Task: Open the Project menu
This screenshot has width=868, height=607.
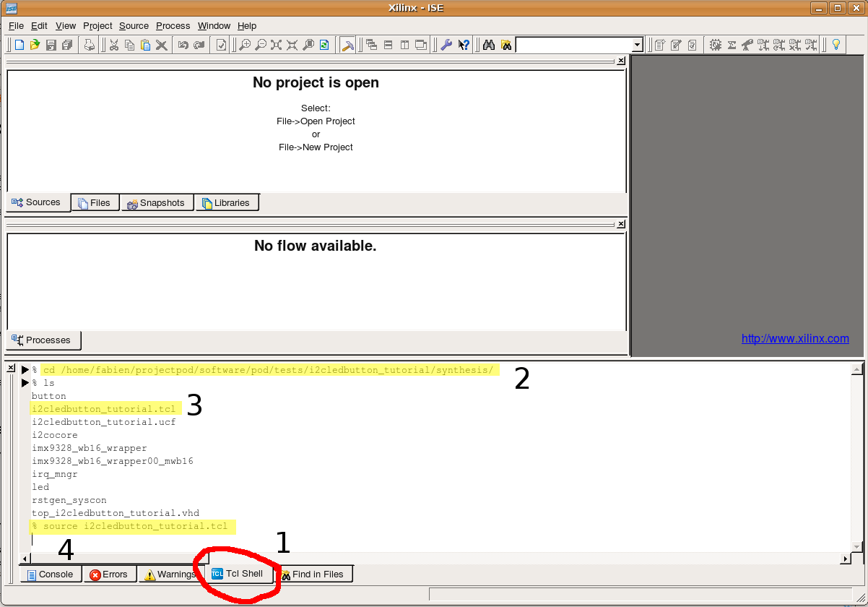Action: 97,25
